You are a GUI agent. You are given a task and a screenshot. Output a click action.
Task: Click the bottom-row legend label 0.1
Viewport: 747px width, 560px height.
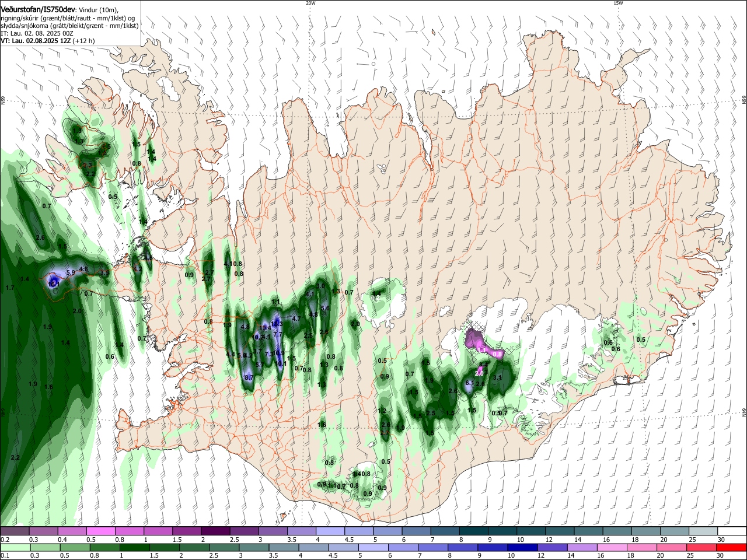[5, 556]
